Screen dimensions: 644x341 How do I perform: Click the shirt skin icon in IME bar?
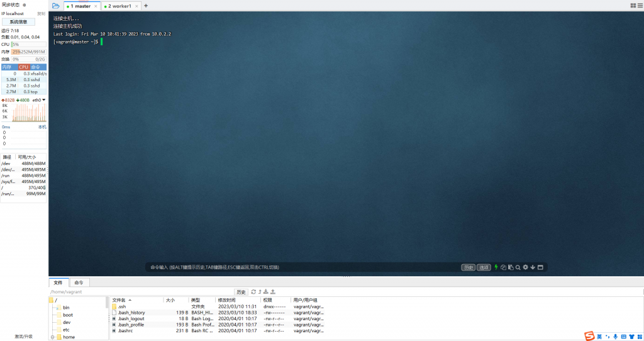point(631,337)
